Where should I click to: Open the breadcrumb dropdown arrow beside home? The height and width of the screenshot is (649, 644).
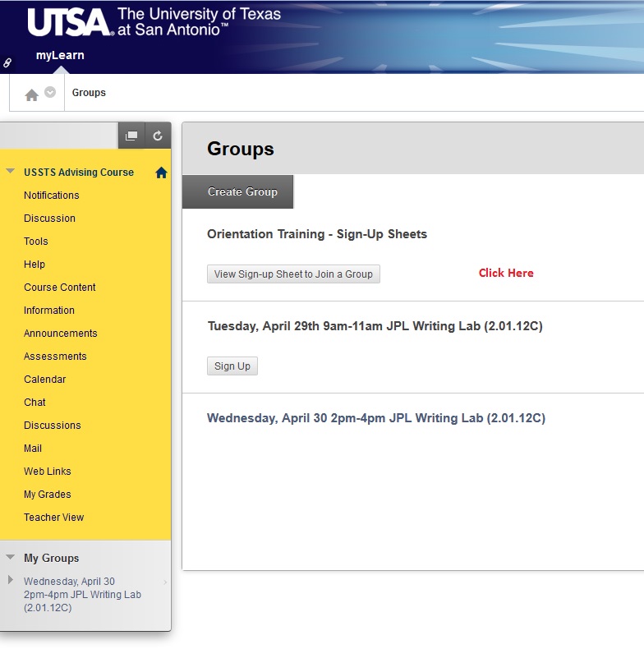[x=50, y=93]
